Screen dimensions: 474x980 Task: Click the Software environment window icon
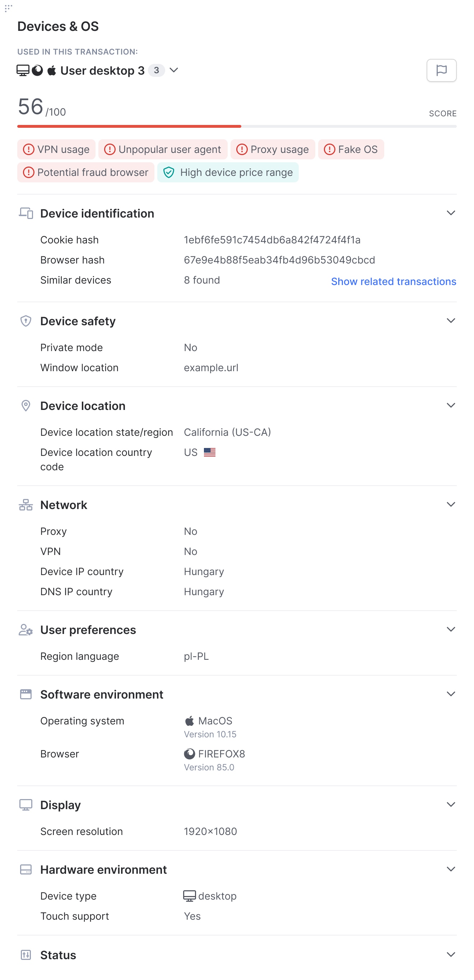click(26, 694)
